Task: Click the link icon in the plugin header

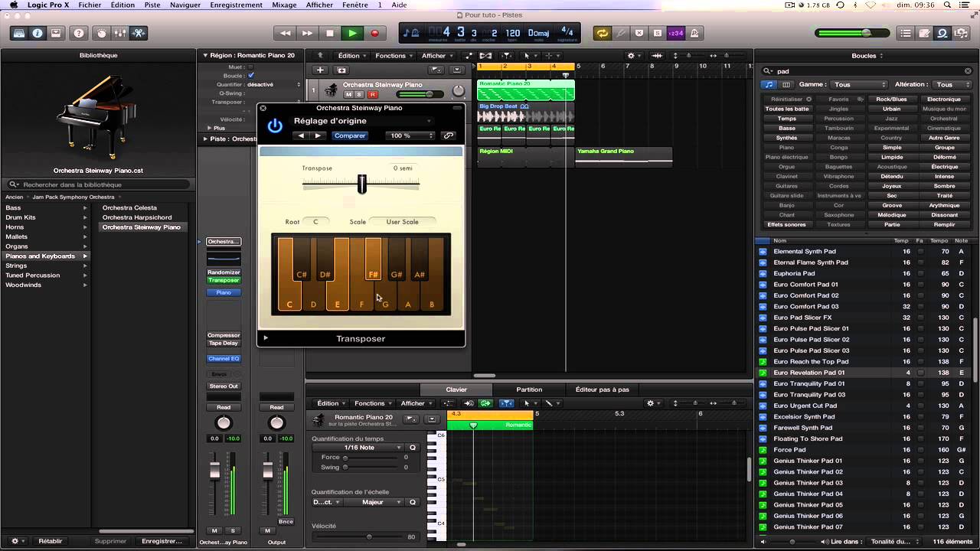Action: point(449,135)
